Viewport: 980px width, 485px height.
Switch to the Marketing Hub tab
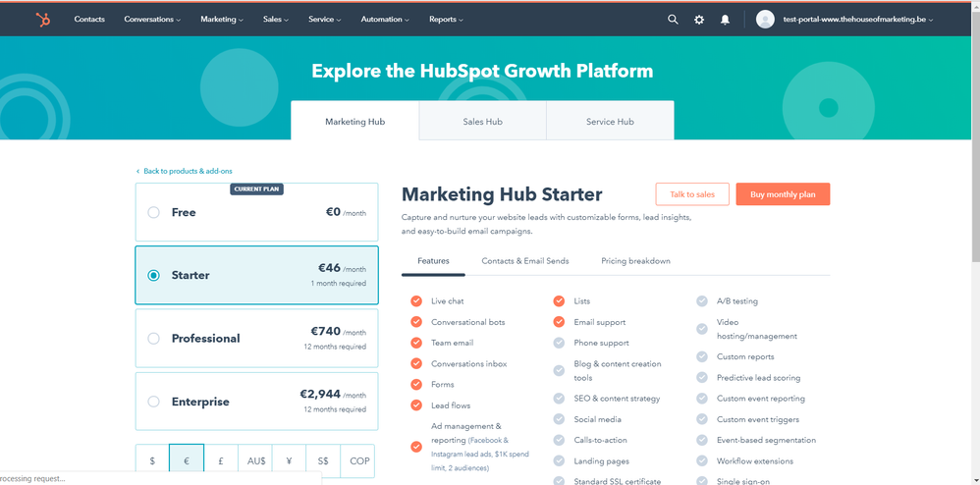[x=355, y=122]
